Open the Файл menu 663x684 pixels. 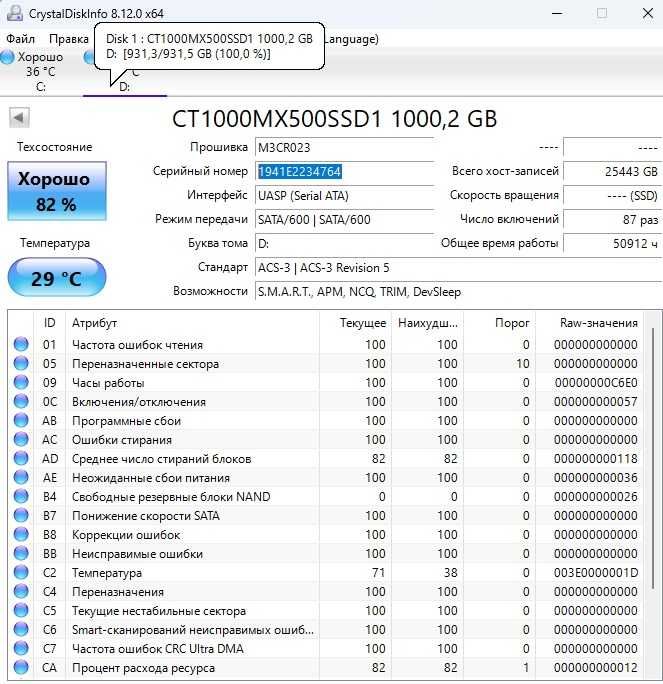[21, 39]
